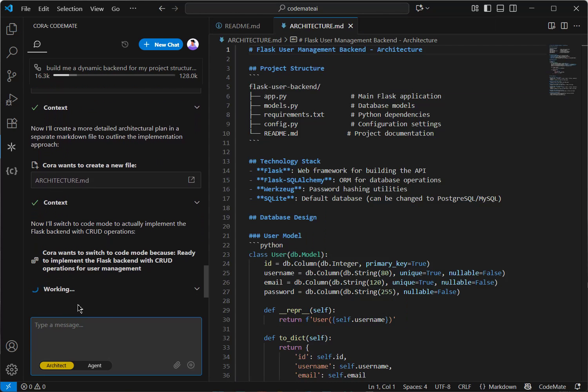Screen dimensions: 588x392
Task: Open Source Control view
Action: coord(12,76)
